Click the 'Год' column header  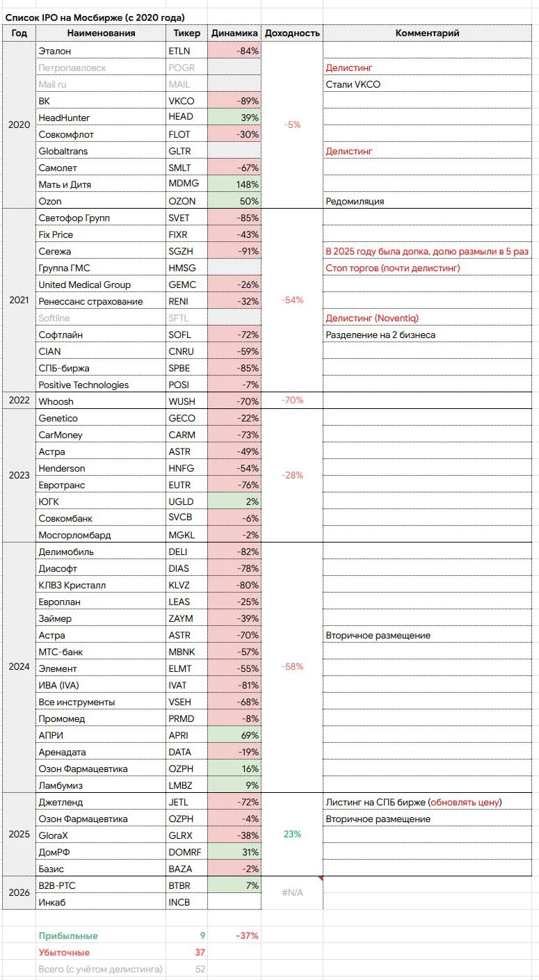19,33
